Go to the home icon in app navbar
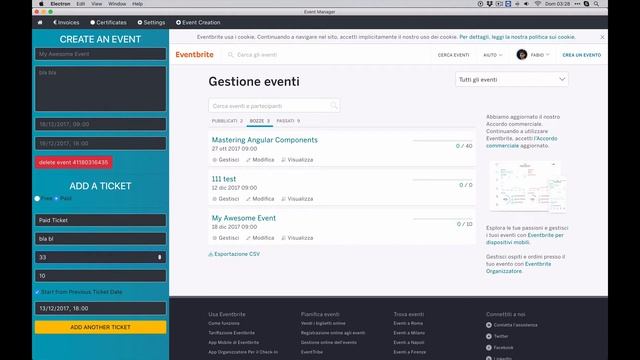The width and height of the screenshot is (640, 360). pos(40,22)
